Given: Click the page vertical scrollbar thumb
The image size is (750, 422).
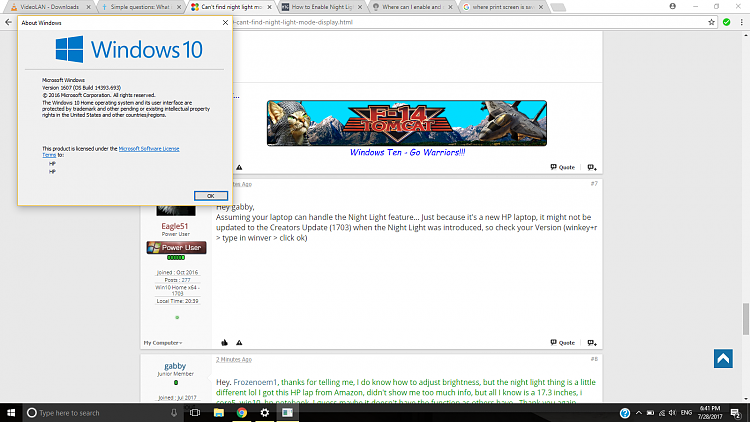Looking at the screenshot, I should point(746,319).
